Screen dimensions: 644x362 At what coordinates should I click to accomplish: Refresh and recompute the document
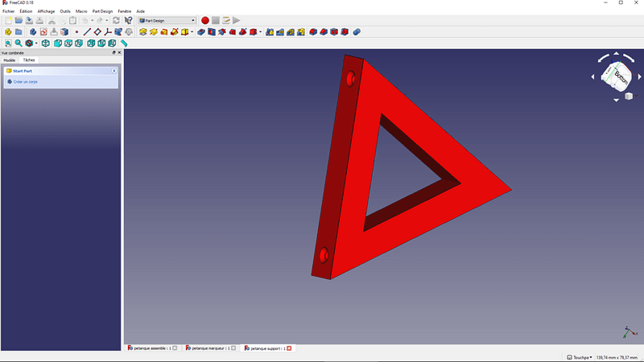[x=116, y=21]
